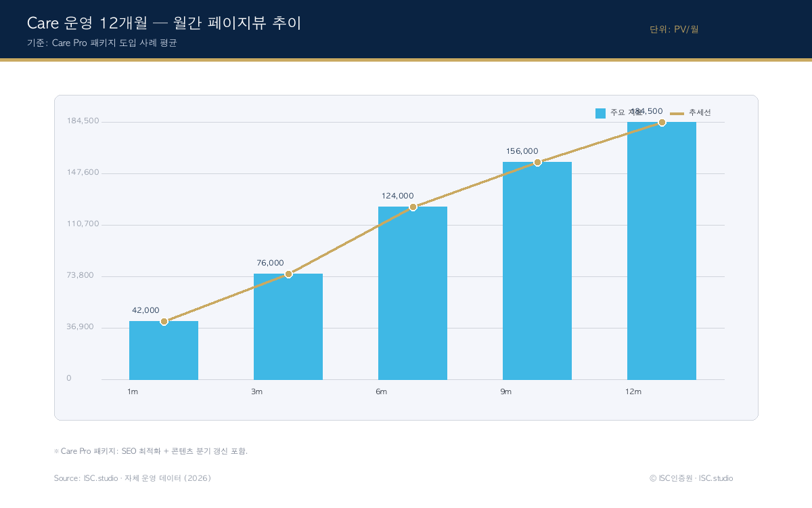Screen dimensions: 812x508
Task: Click the 6m x-axis label
Action: (382, 392)
